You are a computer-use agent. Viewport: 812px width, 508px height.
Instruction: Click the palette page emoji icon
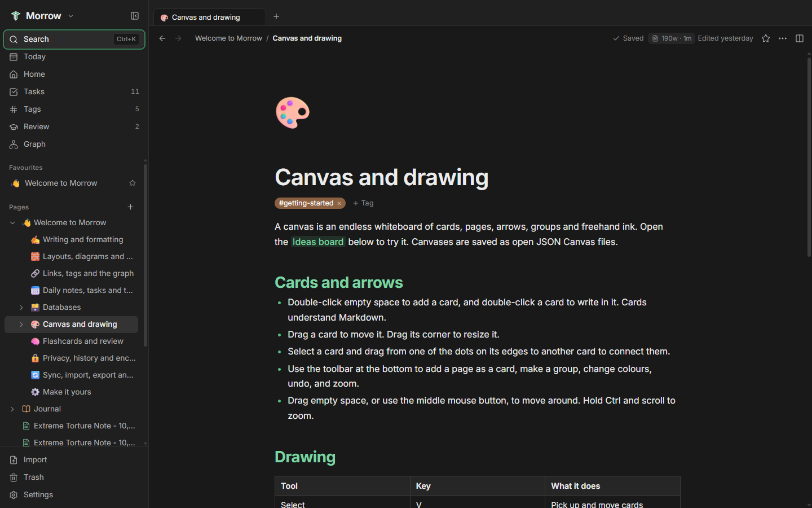tap(292, 113)
